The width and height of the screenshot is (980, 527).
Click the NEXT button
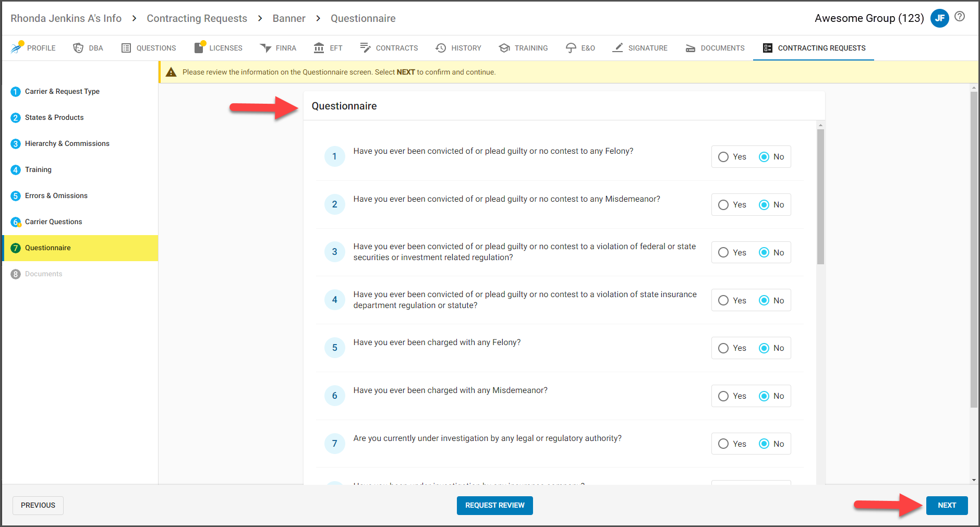click(x=947, y=505)
